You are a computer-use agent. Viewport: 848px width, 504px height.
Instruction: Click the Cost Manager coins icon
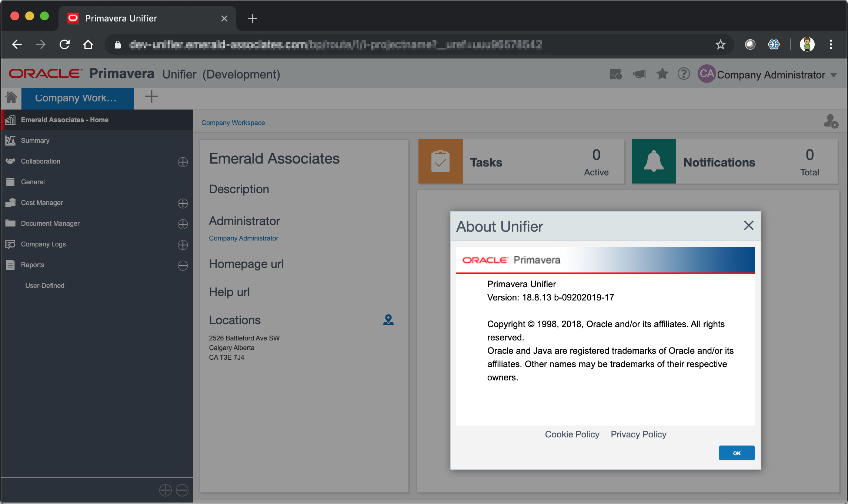(x=10, y=203)
